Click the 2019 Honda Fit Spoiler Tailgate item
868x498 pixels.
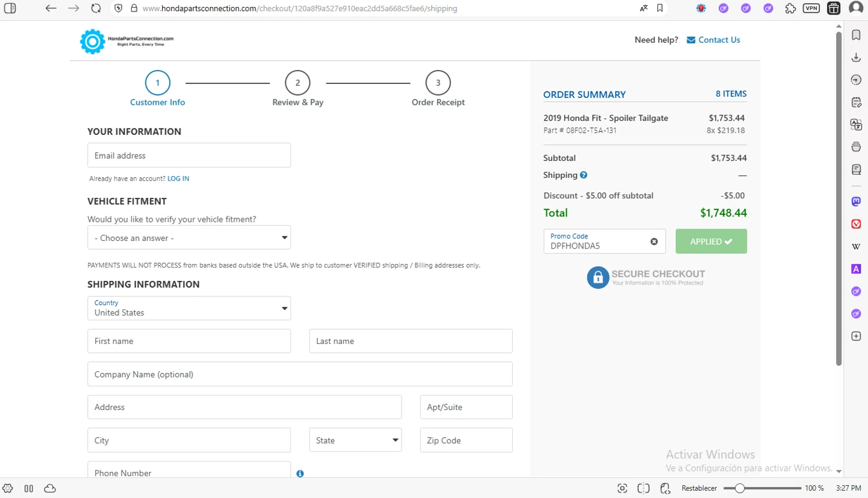tap(606, 118)
